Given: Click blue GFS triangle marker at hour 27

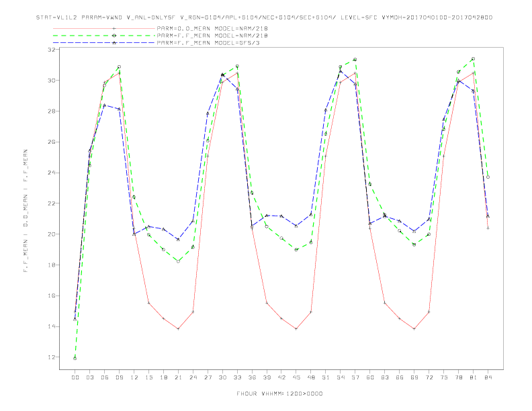Looking at the screenshot, I should click(208, 113).
